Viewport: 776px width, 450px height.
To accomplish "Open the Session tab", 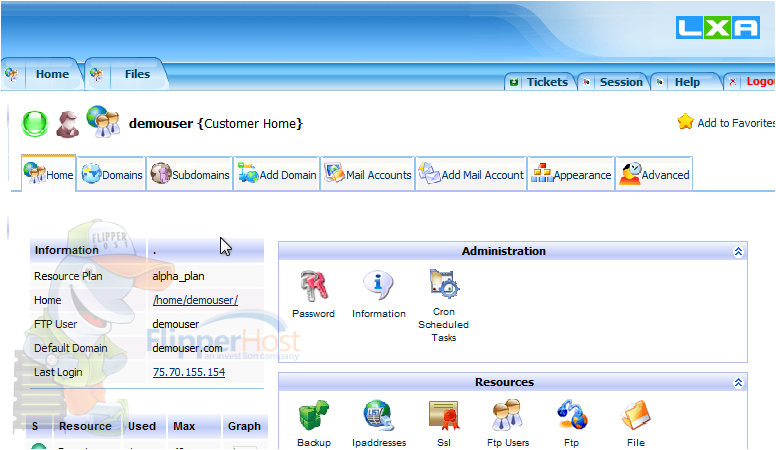I will [621, 82].
